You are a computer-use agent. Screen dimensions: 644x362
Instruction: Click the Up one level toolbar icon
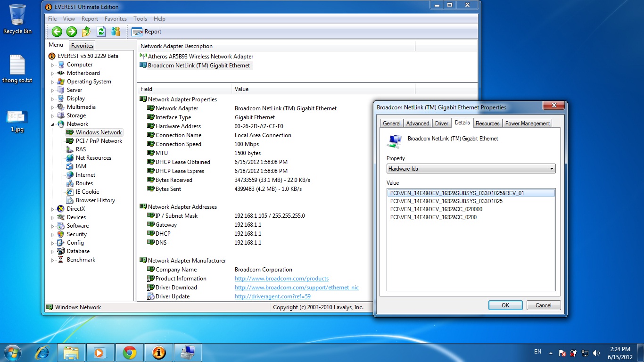tap(86, 32)
